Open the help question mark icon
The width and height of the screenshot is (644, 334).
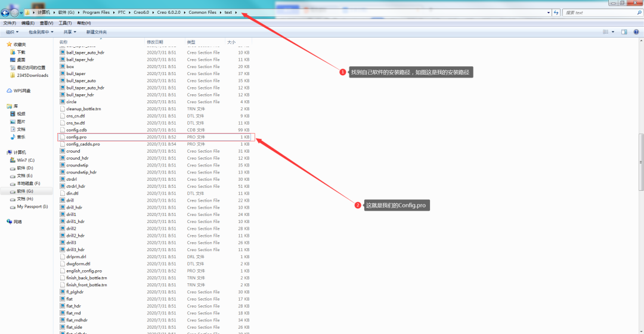(x=636, y=32)
